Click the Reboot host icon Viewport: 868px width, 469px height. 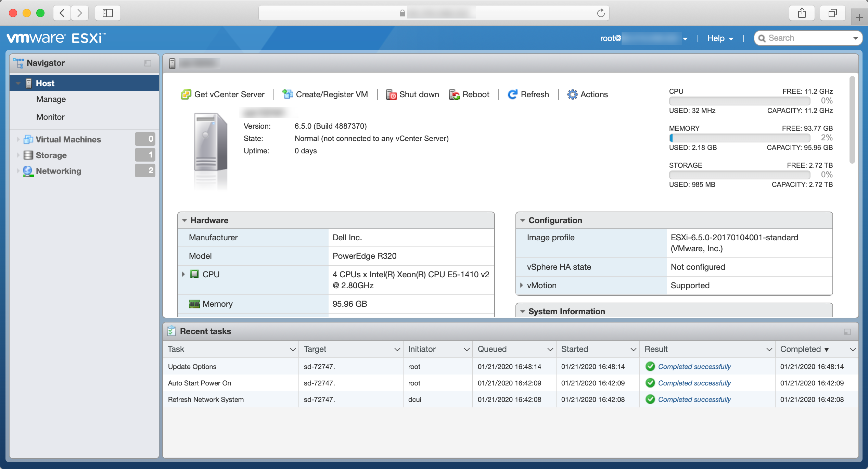point(454,94)
